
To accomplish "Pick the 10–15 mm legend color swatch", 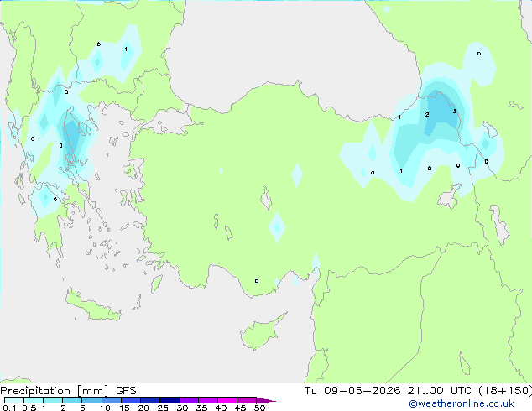I will pos(111,400).
